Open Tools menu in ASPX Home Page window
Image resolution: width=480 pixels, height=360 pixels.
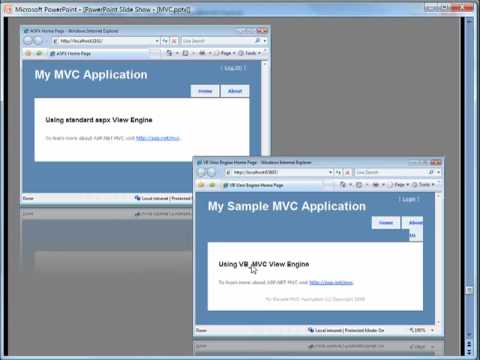point(249,53)
